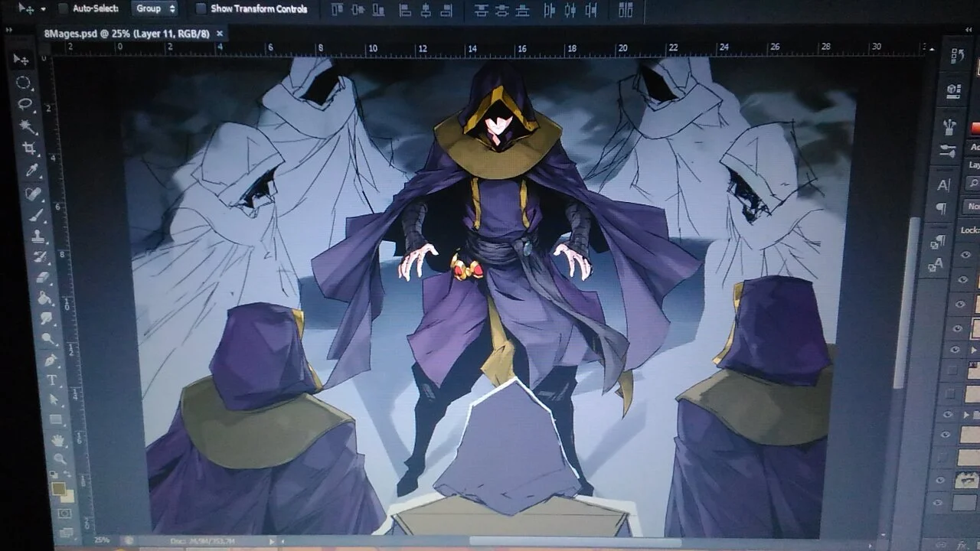Open status bar document info arrow
The width and height of the screenshot is (980, 551).
click(273, 541)
